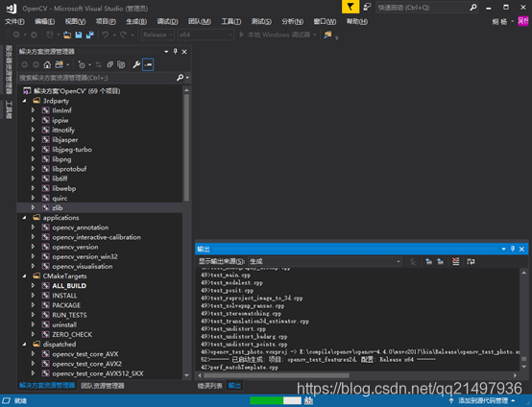Click the Solution Explorer search field
The image size is (532, 407).
97,78
